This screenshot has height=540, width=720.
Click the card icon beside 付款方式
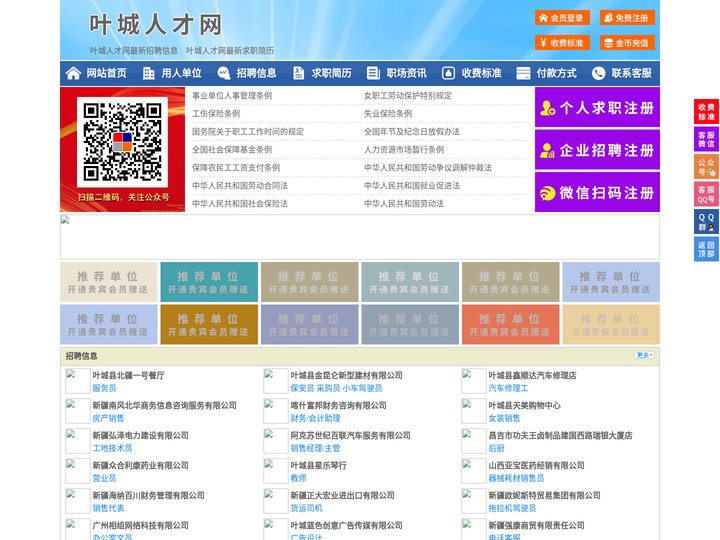tap(523, 73)
